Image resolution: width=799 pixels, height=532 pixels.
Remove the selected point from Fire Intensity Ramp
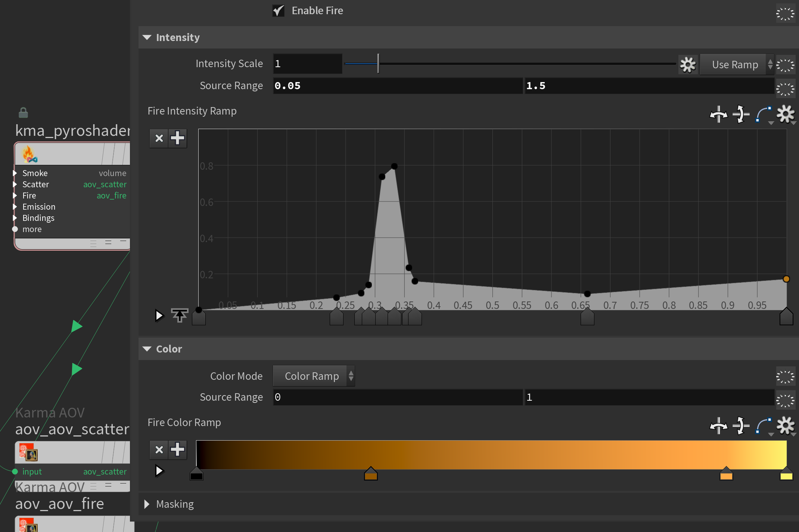[x=159, y=138]
